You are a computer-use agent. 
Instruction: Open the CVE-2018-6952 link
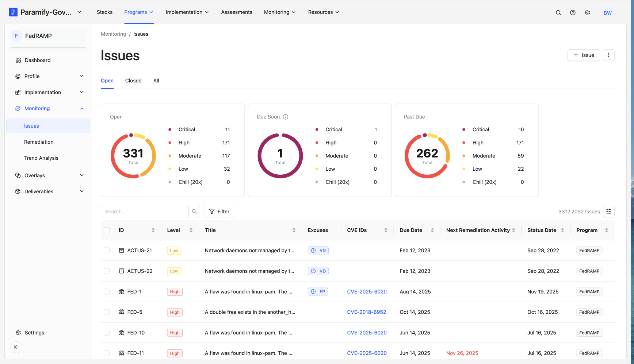tap(366, 312)
